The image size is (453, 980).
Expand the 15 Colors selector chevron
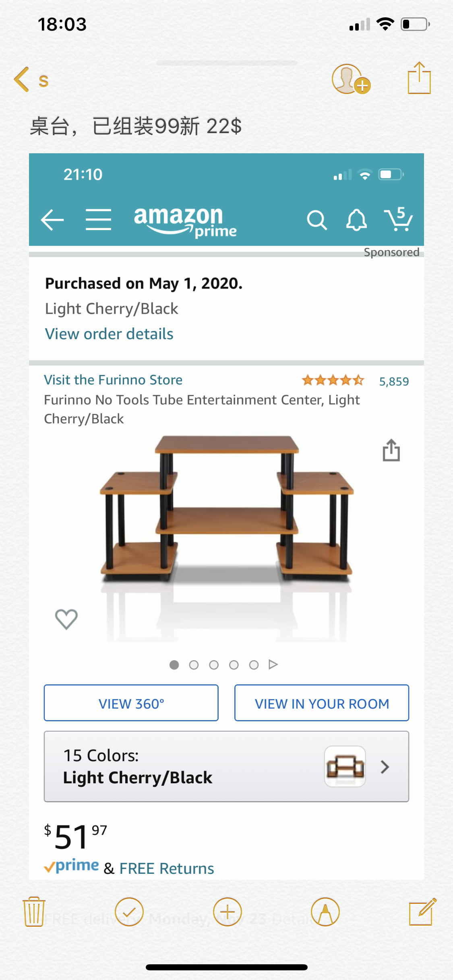click(x=385, y=767)
